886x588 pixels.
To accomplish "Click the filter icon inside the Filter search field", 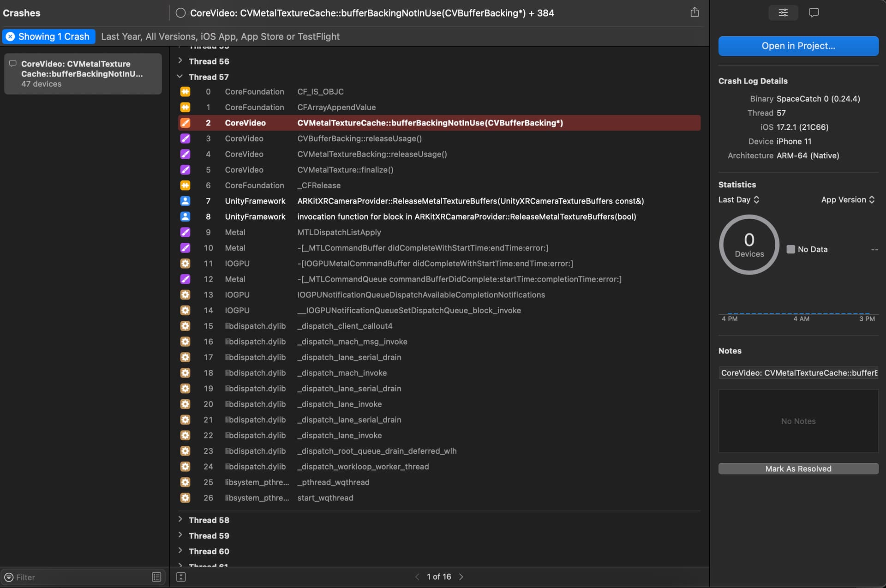I will [9, 577].
